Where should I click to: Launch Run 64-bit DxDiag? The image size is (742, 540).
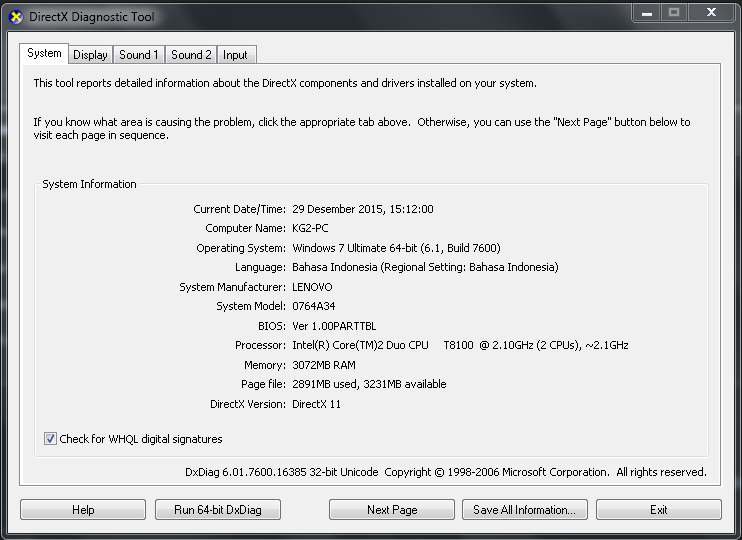218,510
